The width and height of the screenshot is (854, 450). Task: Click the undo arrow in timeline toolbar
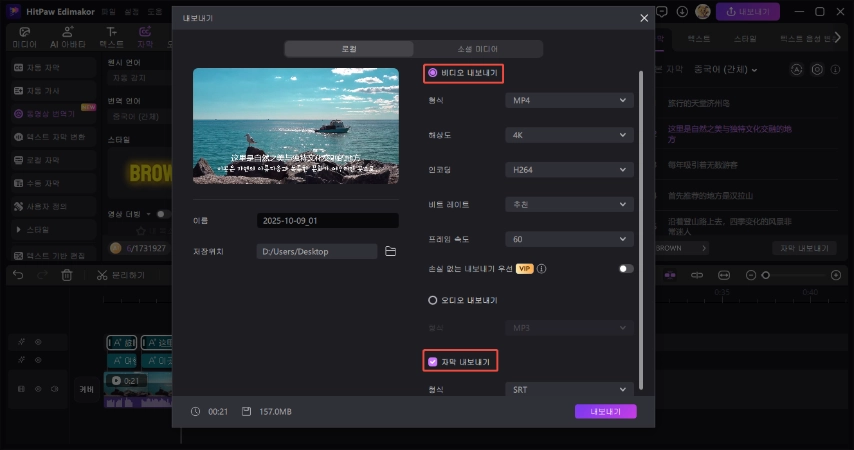coord(17,275)
